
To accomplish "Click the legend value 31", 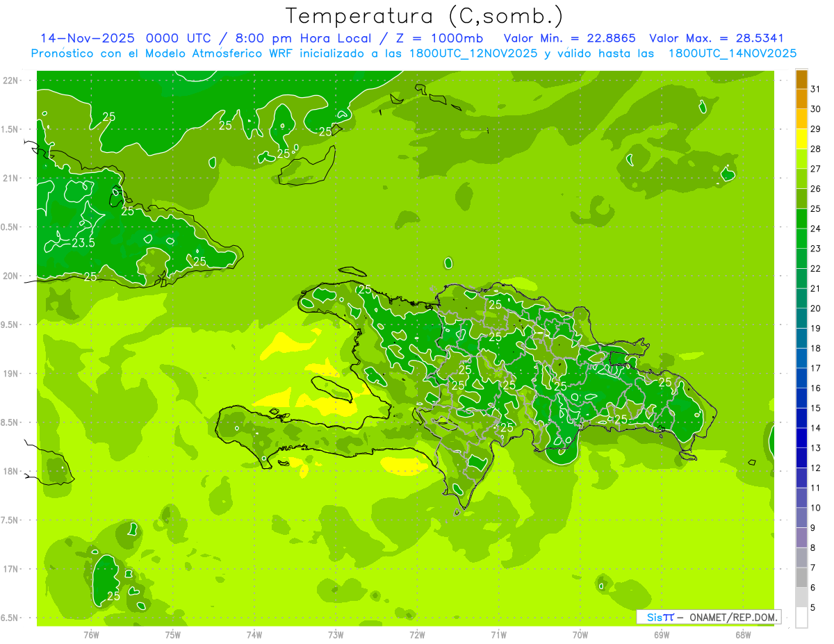I will 815,90.
